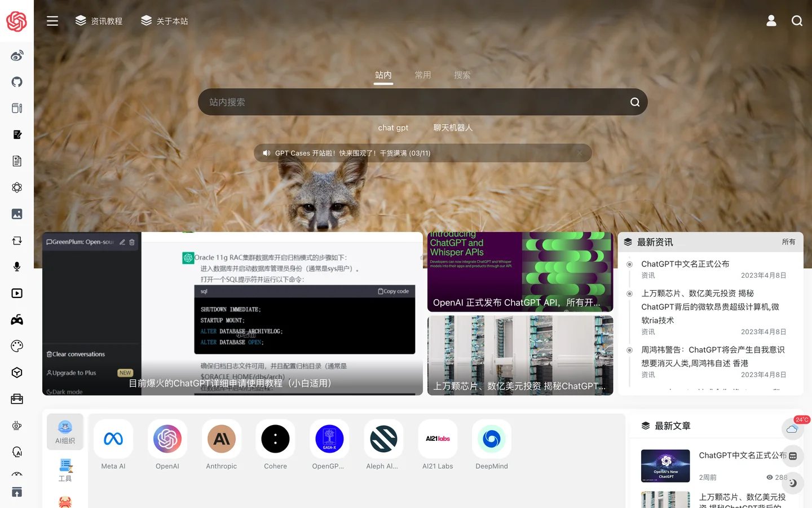The width and height of the screenshot is (812, 508).
Task: Dismiss the announcement bar with the X
Action: coord(579,153)
